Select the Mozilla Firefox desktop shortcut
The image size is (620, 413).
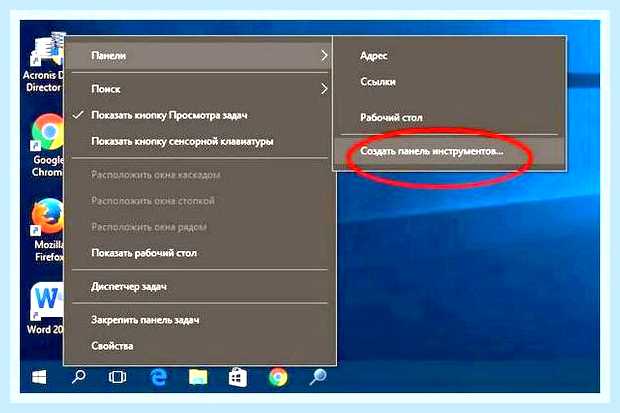(47, 230)
